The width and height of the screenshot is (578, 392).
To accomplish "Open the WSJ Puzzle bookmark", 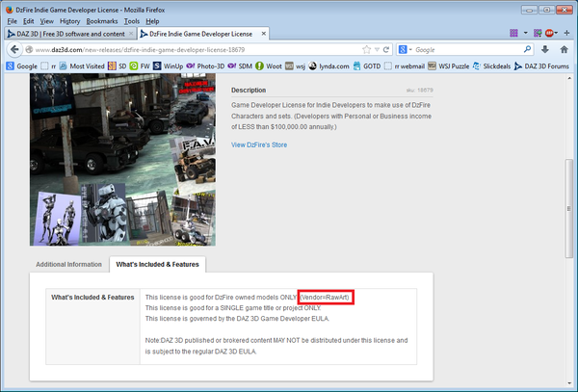I will click(x=449, y=65).
